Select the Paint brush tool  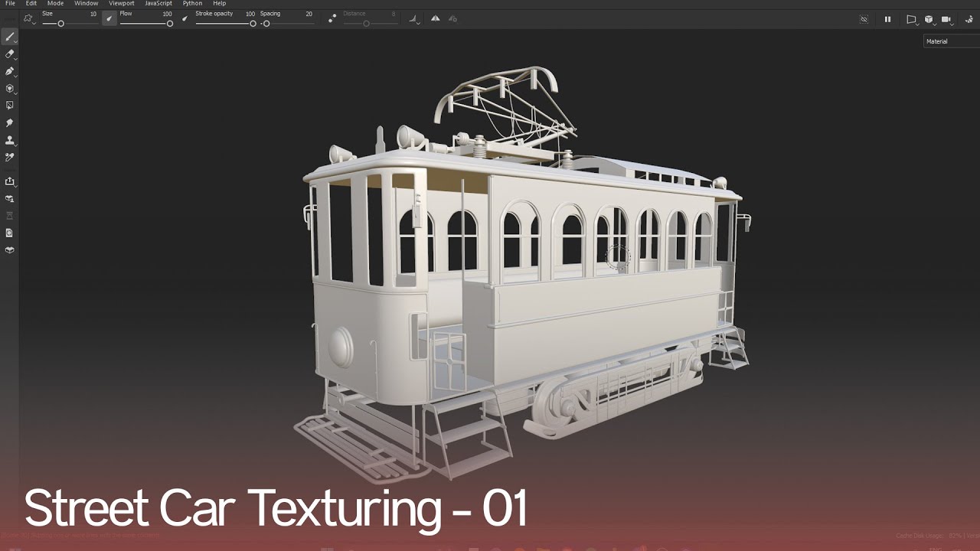coord(10,37)
